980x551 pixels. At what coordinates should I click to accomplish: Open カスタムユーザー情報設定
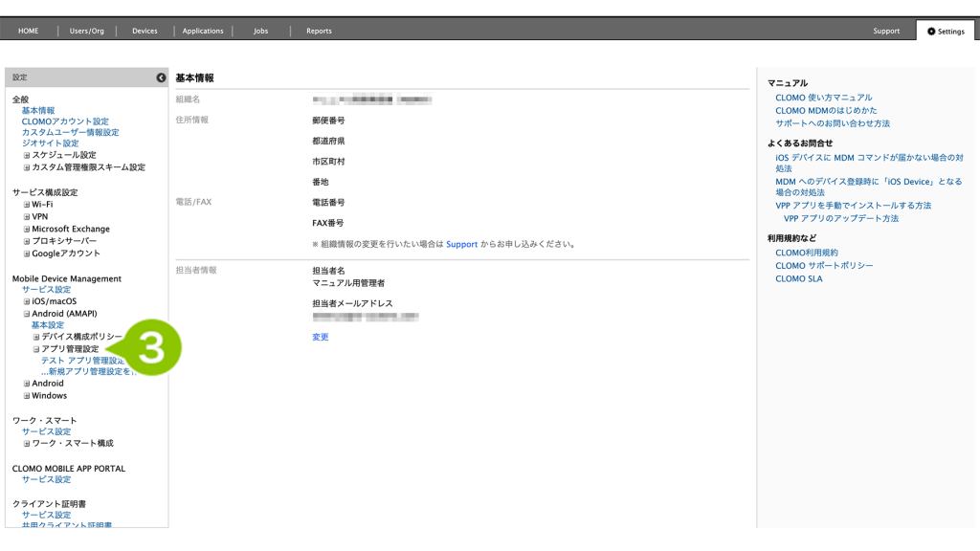[x=70, y=132]
